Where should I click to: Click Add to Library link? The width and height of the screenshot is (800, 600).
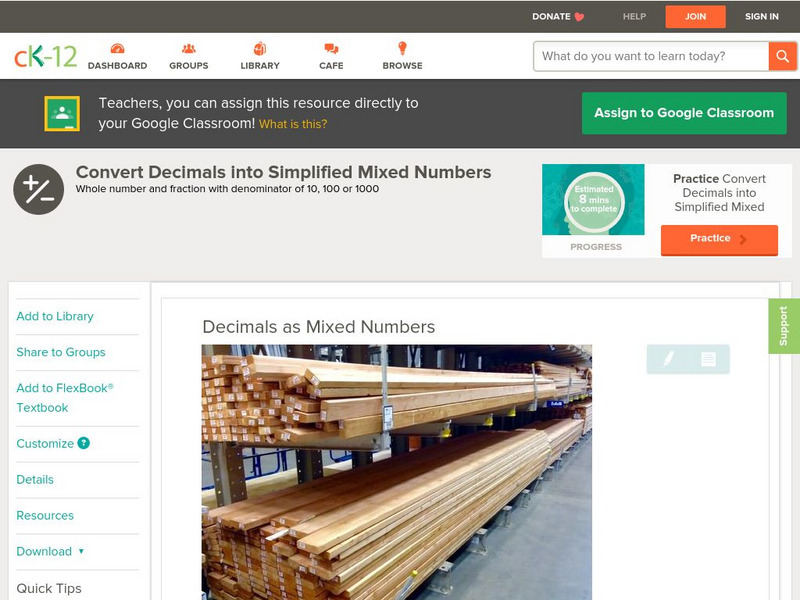click(55, 316)
